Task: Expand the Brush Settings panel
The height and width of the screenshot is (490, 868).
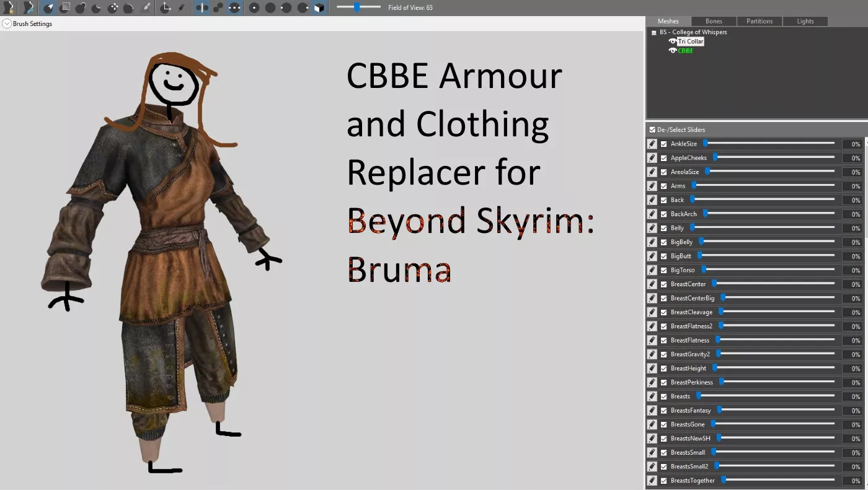Action: pos(6,24)
